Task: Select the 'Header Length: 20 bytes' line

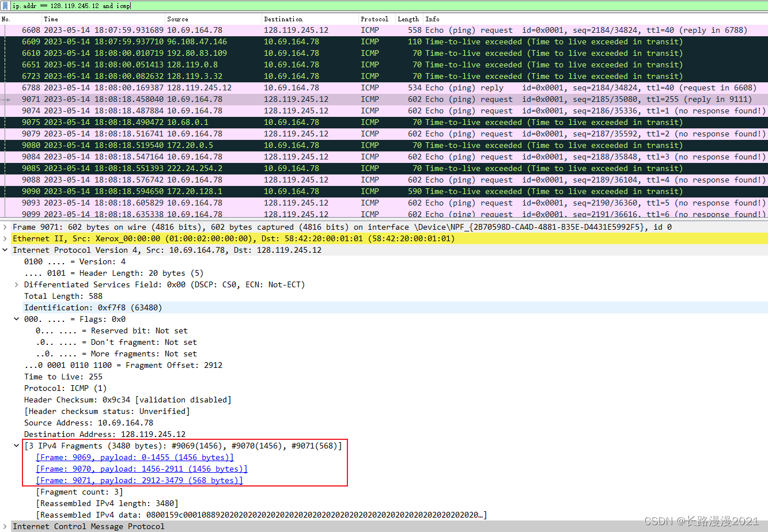Action: [114, 273]
